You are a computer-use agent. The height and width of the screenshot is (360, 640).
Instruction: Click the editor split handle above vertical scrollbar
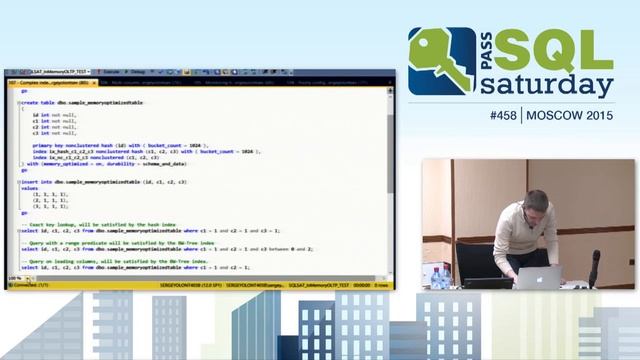(x=390, y=90)
